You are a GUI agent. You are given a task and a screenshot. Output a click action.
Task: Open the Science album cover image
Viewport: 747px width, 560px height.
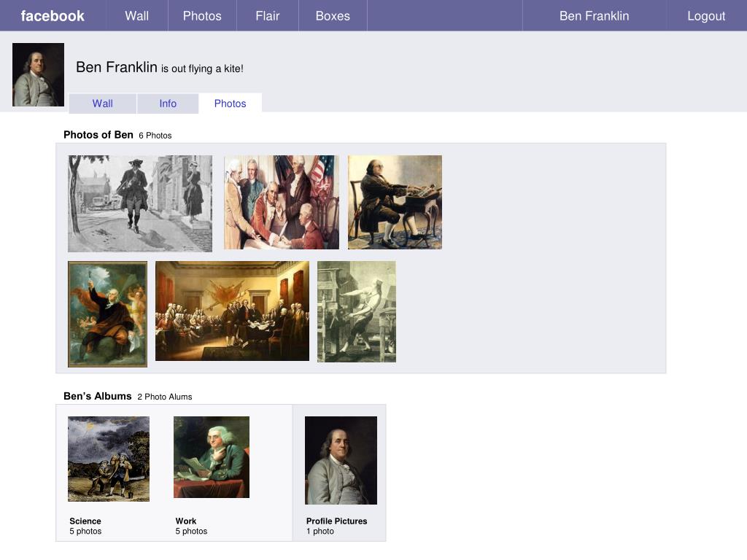pyautogui.click(x=109, y=459)
